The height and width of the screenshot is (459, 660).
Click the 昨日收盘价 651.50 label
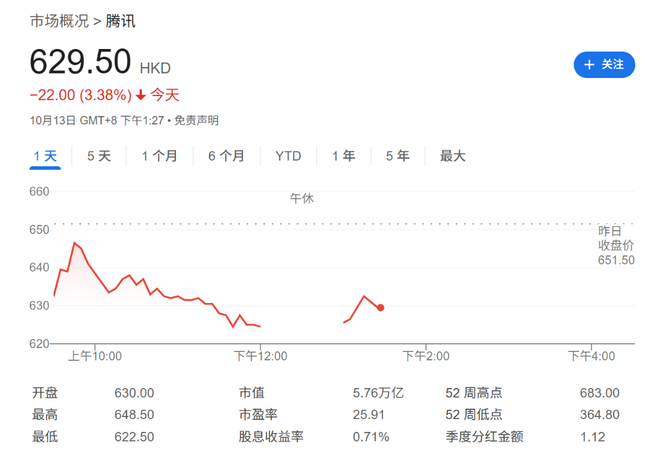click(x=616, y=245)
